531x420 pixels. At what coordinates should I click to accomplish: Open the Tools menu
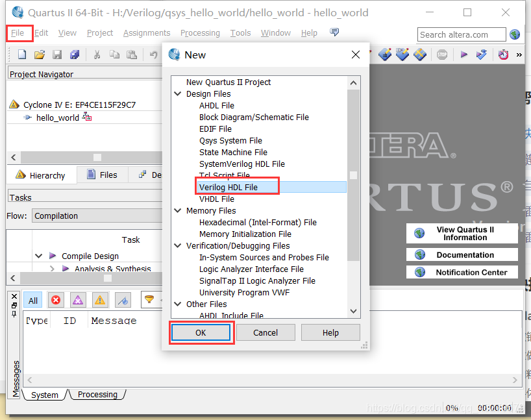coord(240,33)
